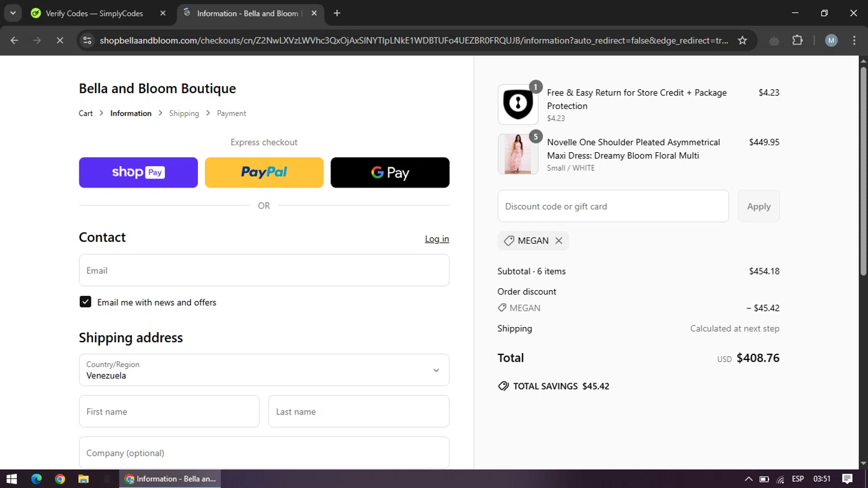Change the ESP input language
This screenshot has height=488, width=868.
[x=798, y=479]
